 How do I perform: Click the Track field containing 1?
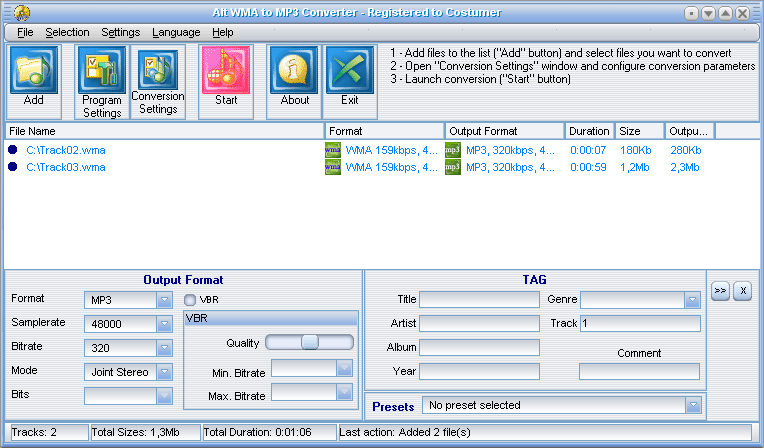tap(640, 323)
